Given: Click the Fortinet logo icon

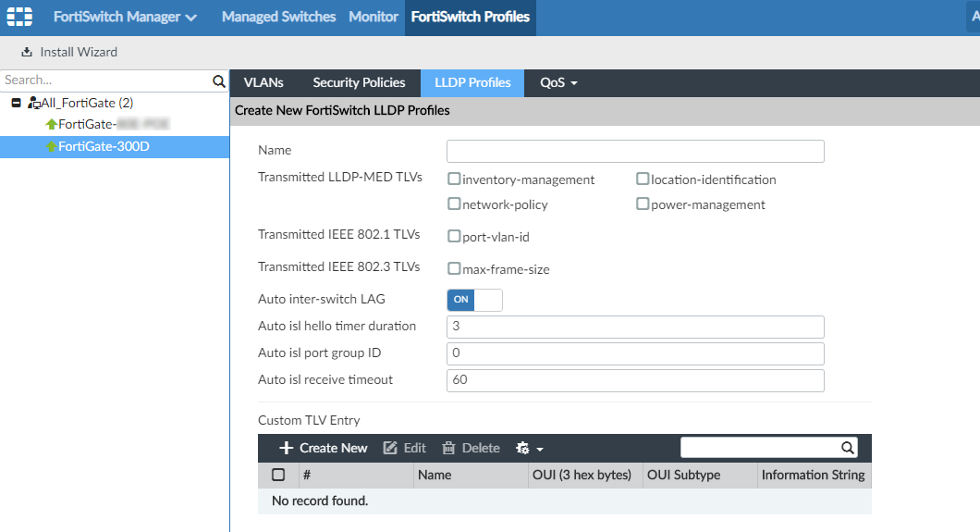Looking at the screenshot, I should (x=19, y=17).
